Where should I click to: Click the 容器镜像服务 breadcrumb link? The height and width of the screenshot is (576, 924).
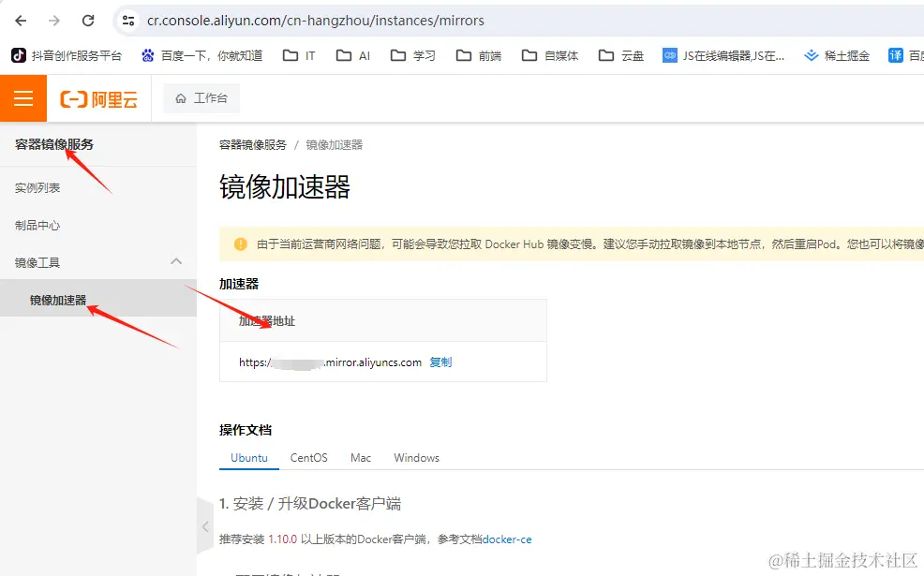click(253, 145)
